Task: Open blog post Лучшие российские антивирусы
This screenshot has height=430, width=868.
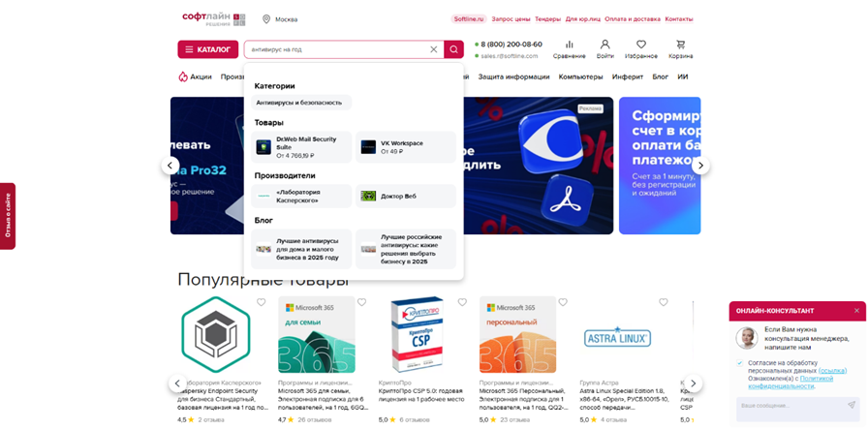Action: tap(406, 249)
